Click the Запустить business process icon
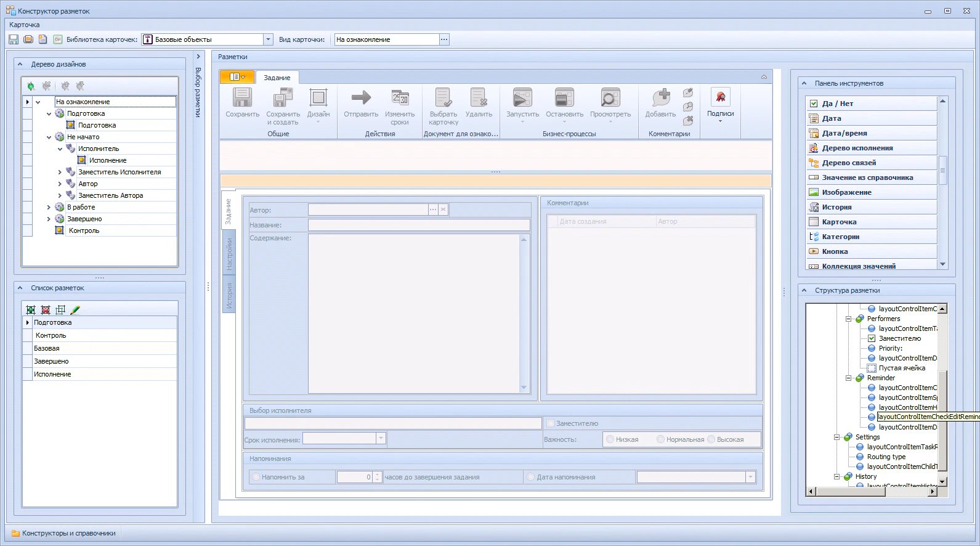Viewport: 980px width, 546px height. click(x=522, y=97)
